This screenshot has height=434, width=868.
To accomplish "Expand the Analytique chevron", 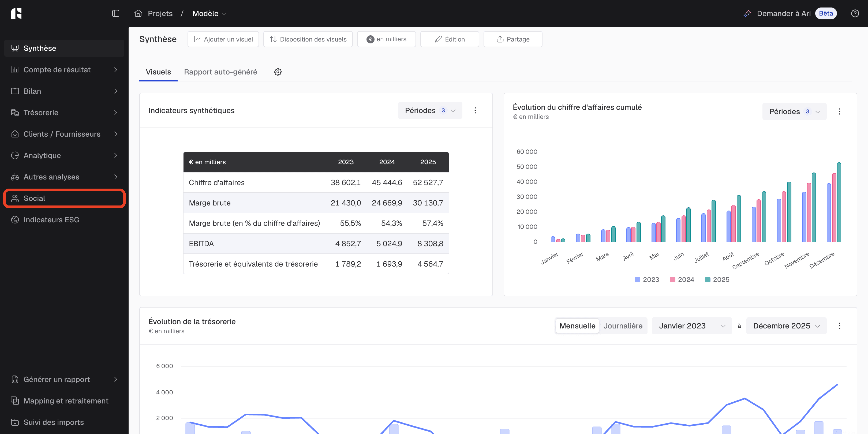I will point(115,155).
